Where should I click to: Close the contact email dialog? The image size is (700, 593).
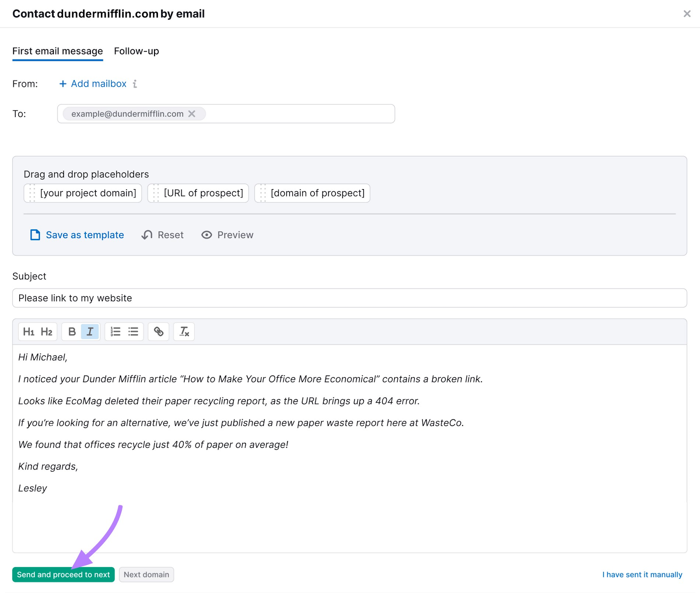[687, 14]
